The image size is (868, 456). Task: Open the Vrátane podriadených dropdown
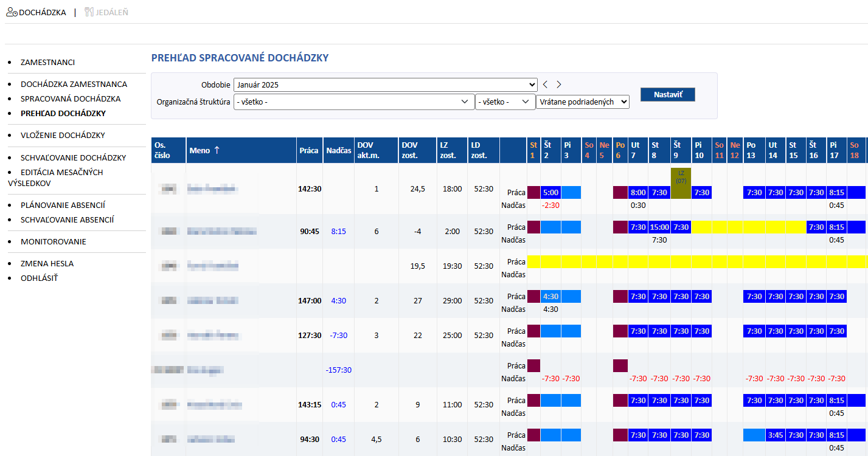[583, 102]
